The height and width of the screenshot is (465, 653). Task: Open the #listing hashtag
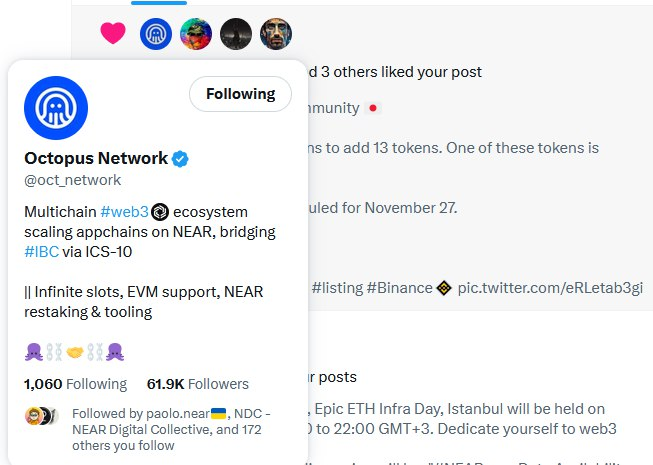click(336, 288)
